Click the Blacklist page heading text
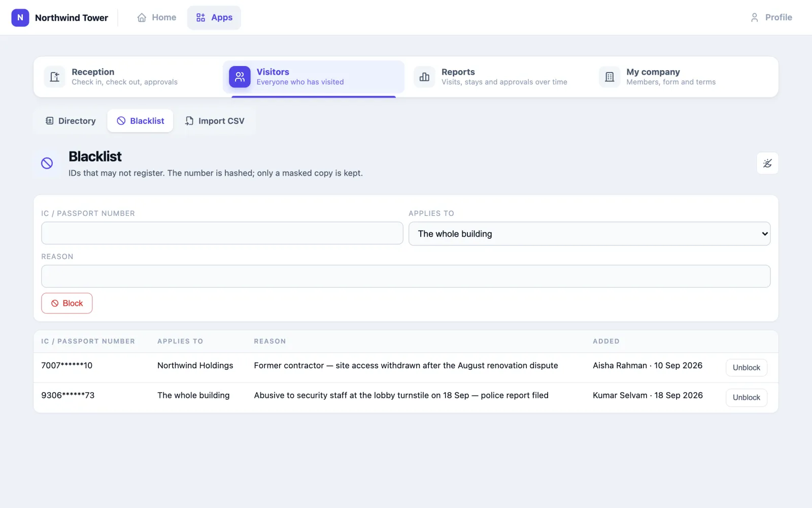The height and width of the screenshot is (508, 812). click(95, 156)
